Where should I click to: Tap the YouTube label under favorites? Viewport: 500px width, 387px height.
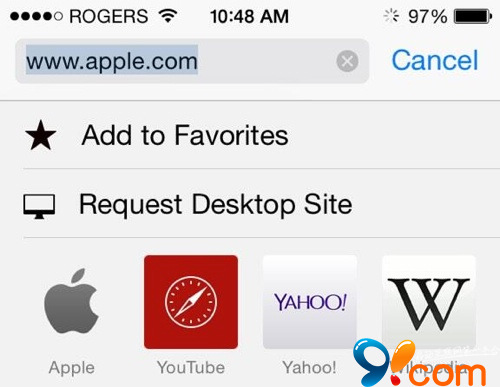(x=191, y=368)
